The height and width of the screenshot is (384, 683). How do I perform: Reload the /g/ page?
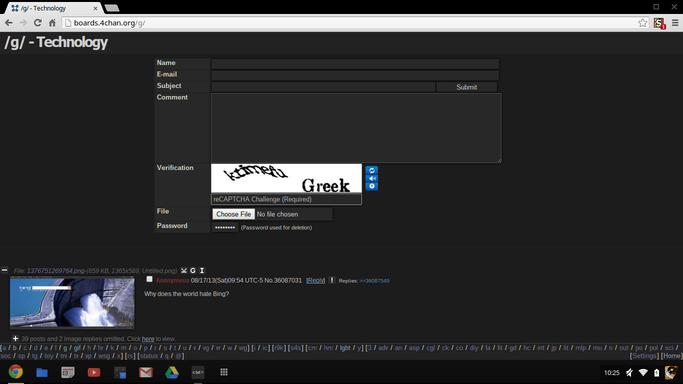(38, 23)
